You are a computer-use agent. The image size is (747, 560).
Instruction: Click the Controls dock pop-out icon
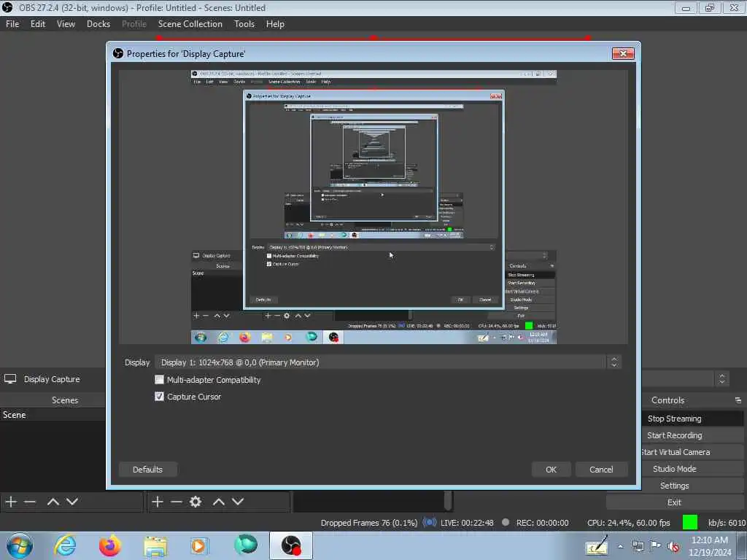click(x=738, y=400)
